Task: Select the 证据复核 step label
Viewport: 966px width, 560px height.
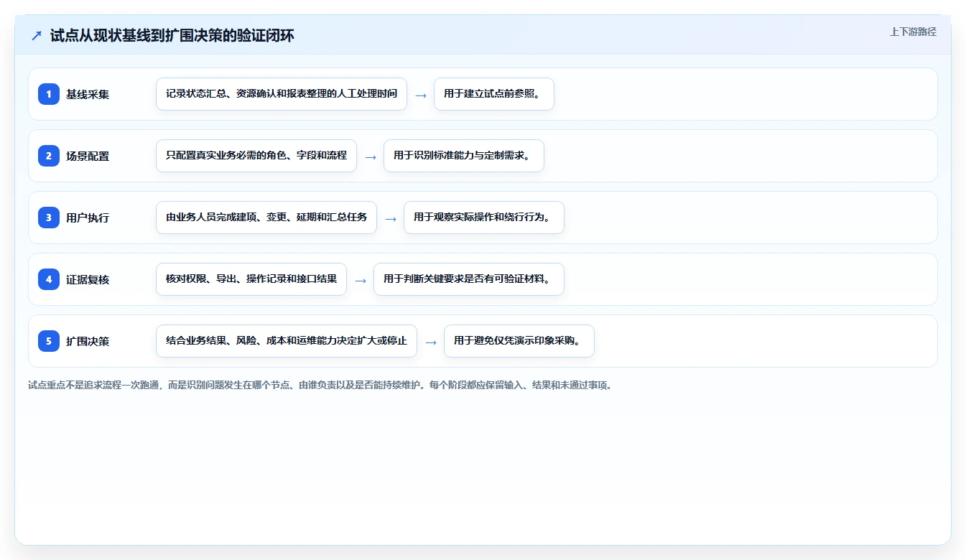Action: click(88, 279)
